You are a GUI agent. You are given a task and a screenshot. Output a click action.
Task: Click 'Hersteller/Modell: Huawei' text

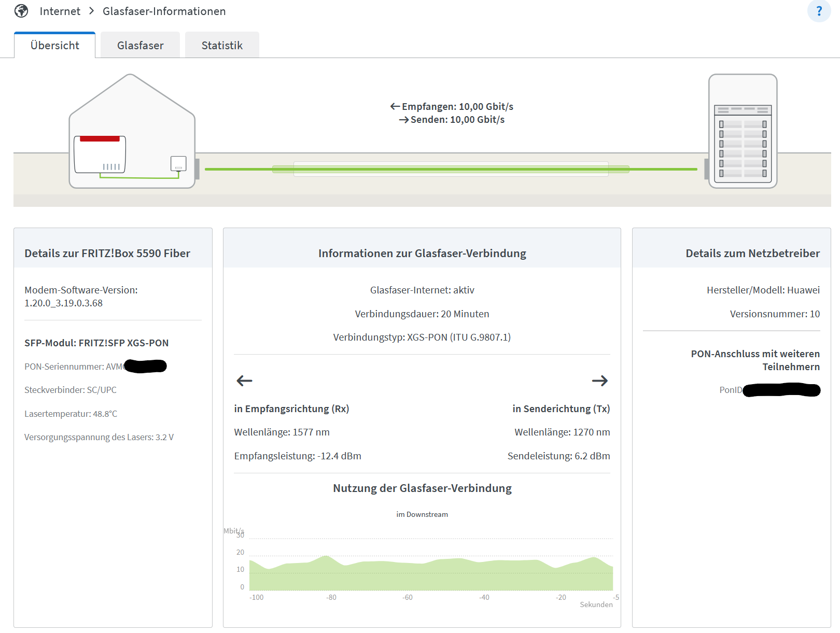[x=763, y=290]
